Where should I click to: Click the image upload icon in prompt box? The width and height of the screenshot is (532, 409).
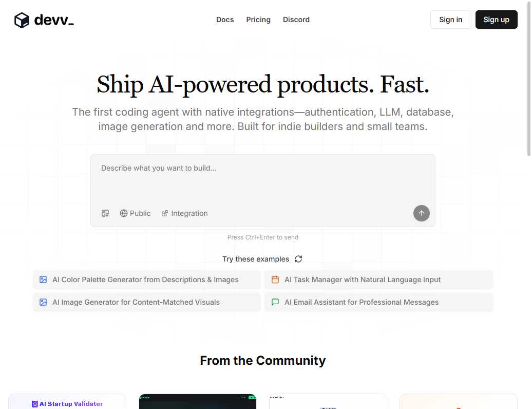coord(105,213)
